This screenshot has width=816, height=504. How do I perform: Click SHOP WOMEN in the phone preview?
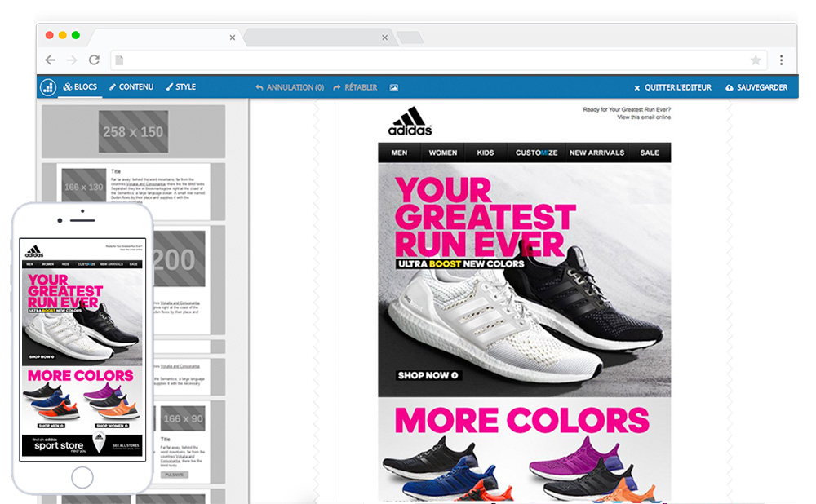pos(113,426)
